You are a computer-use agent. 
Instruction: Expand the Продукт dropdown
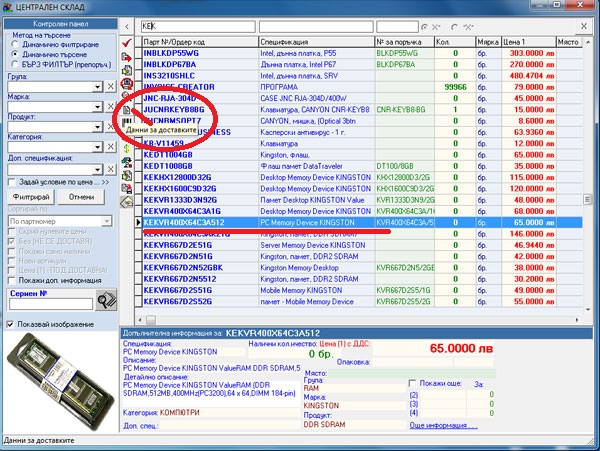coord(95,127)
